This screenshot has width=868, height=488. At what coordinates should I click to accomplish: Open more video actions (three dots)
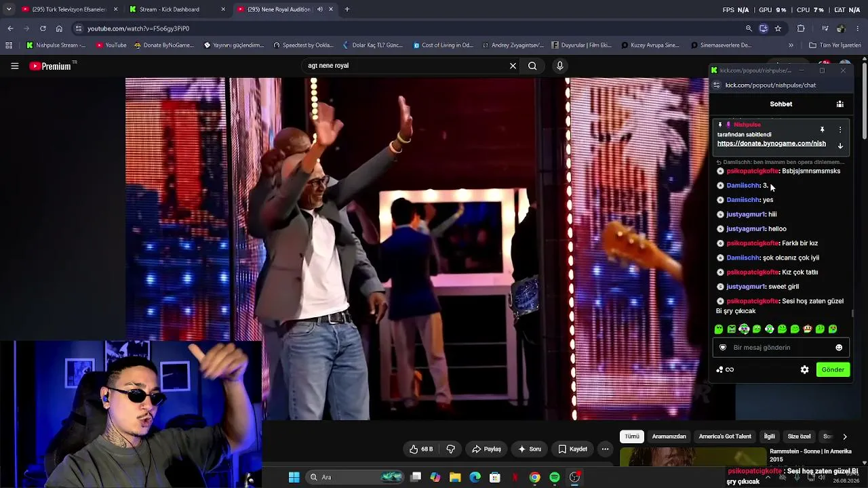pos(605,449)
